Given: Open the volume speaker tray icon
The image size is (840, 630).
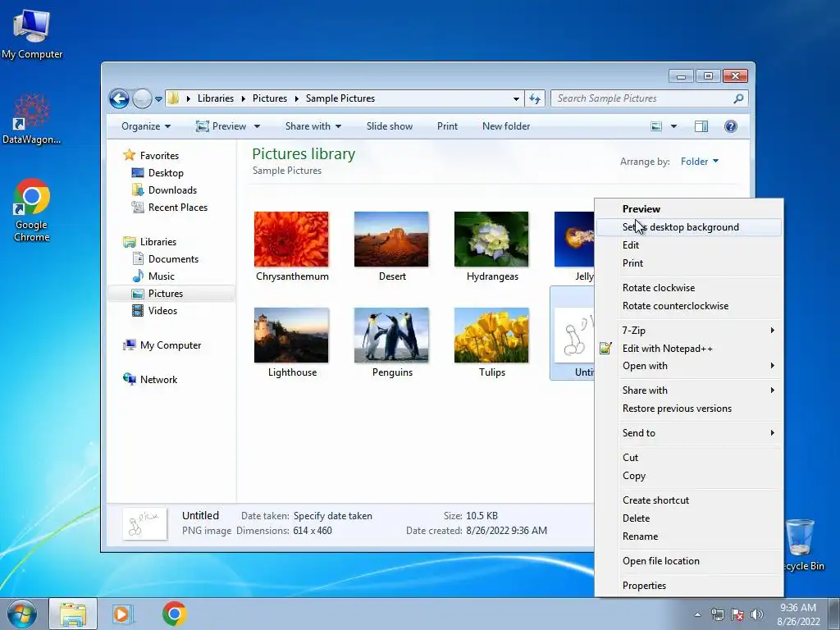Looking at the screenshot, I should coord(756,614).
